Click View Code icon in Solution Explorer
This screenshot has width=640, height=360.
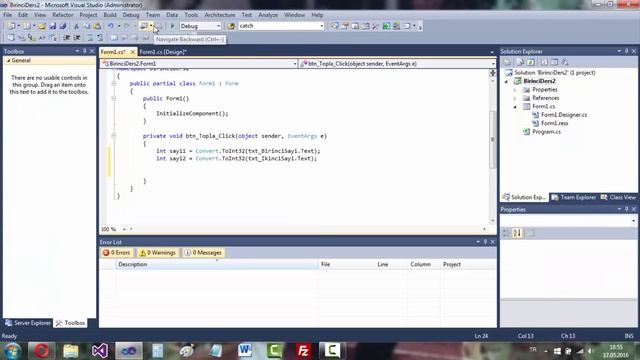tap(544, 62)
